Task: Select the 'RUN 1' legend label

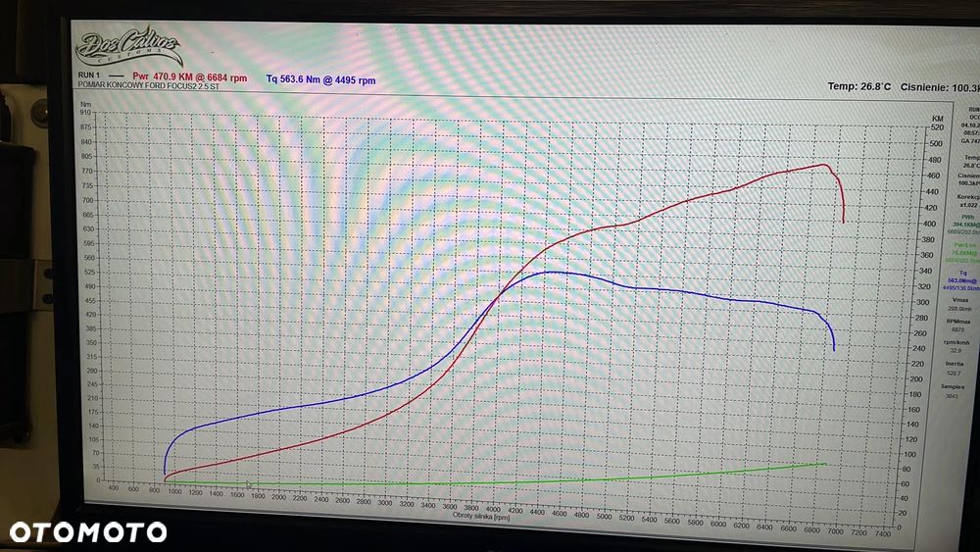Action: click(89, 75)
